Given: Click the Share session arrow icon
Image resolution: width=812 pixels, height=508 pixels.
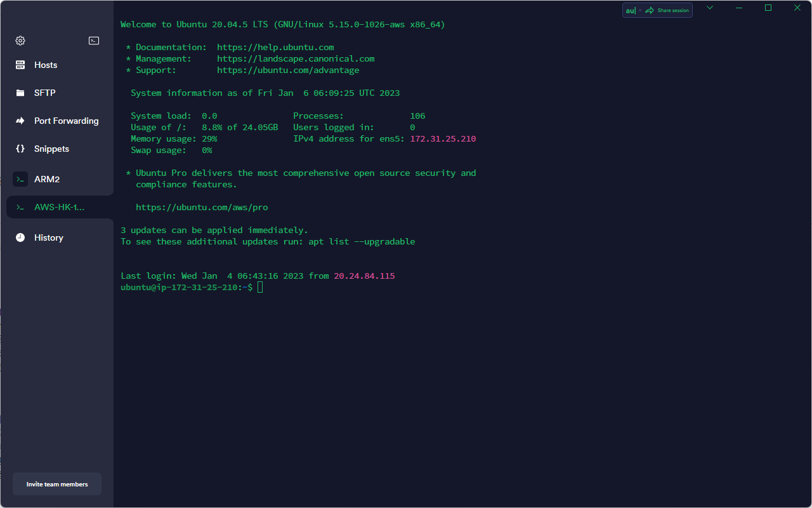Looking at the screenshot, I should pyautogui.click(x=649, y=10).
